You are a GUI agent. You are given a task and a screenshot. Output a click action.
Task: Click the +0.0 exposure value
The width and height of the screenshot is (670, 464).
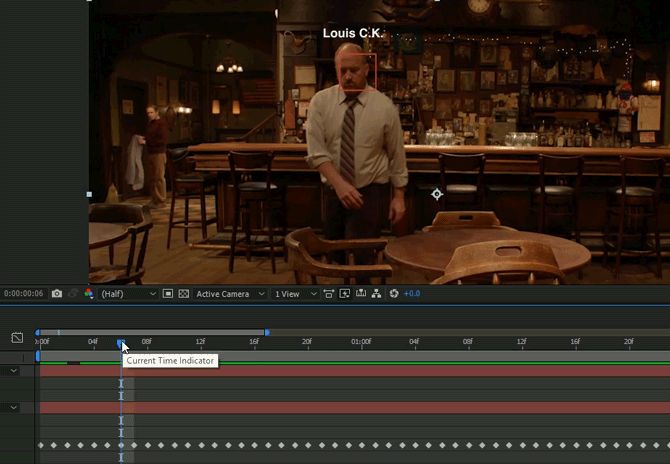(412, 294)
